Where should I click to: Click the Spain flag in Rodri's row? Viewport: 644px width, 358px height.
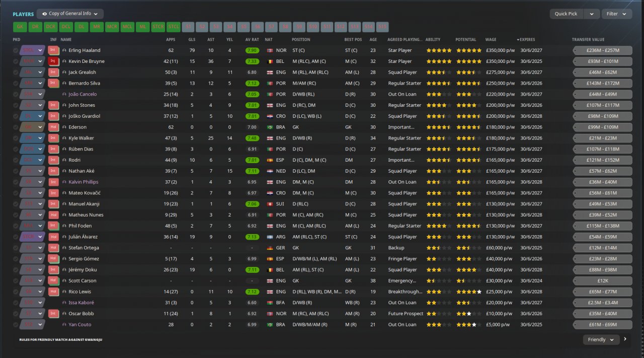tap(269, 160)
